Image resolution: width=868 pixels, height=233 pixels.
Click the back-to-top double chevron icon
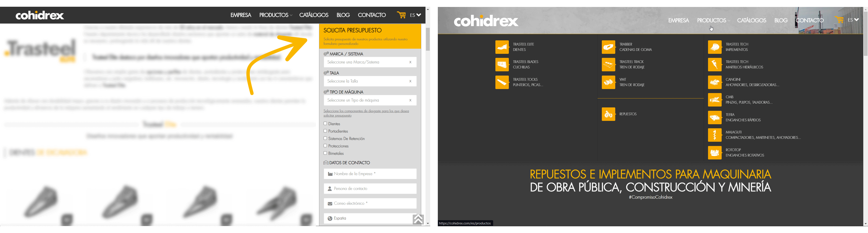[x=418, y=219]
